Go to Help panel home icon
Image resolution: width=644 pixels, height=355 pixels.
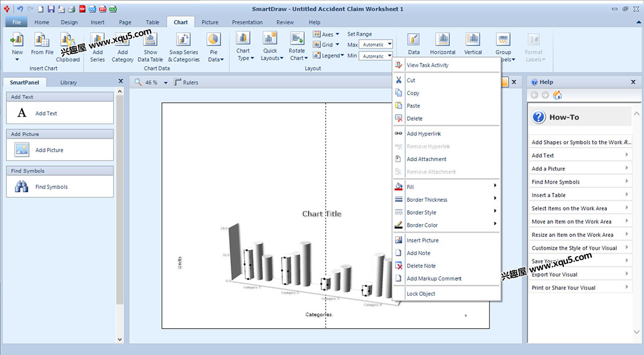coord(557,95)
